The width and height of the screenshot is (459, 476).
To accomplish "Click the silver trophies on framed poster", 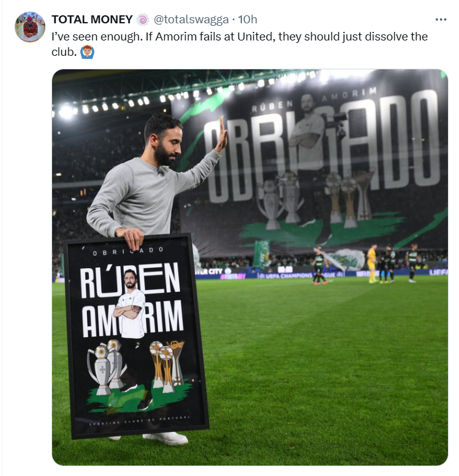I will click(x=106, y=367).
